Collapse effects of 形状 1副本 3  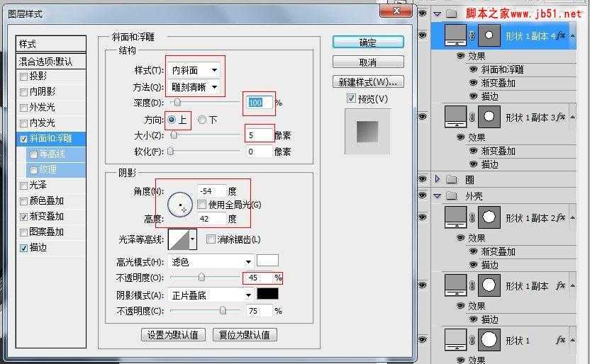click(x=573, y=117)
